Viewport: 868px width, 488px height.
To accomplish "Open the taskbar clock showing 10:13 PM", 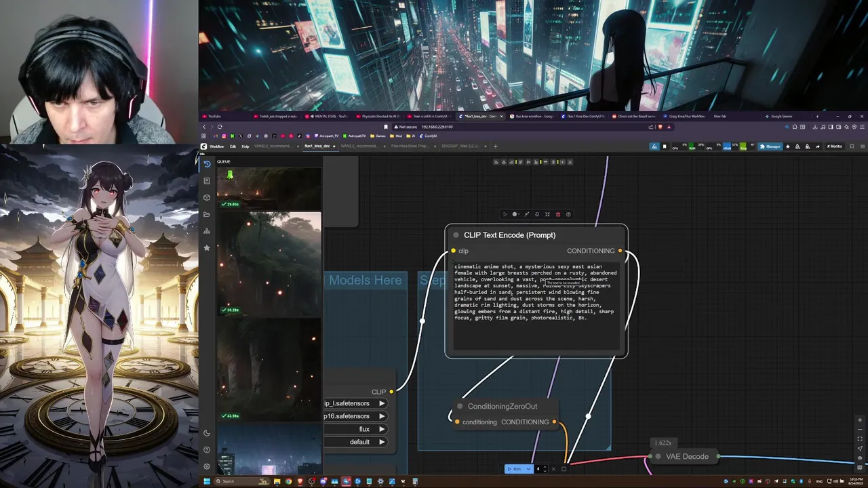I will click(856, 481).
